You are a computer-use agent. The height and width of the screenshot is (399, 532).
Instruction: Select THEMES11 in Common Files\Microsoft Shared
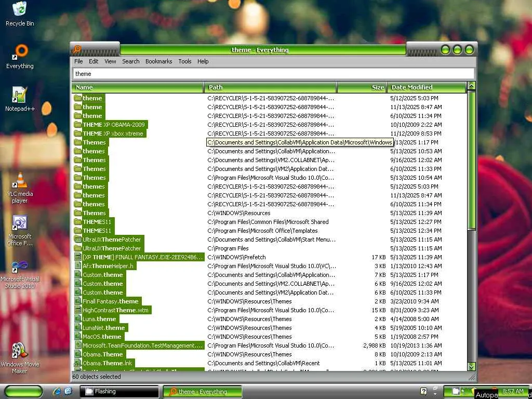(x=97, y=221)
